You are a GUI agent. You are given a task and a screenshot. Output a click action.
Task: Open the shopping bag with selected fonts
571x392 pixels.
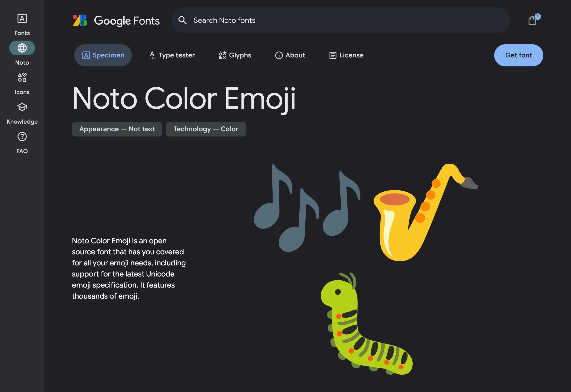click(532, 20)
